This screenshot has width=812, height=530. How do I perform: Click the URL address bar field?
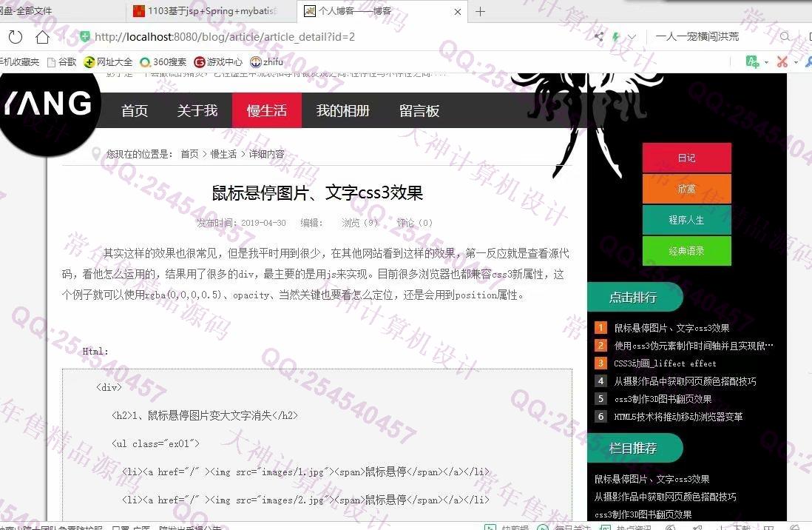coord(333,37)
